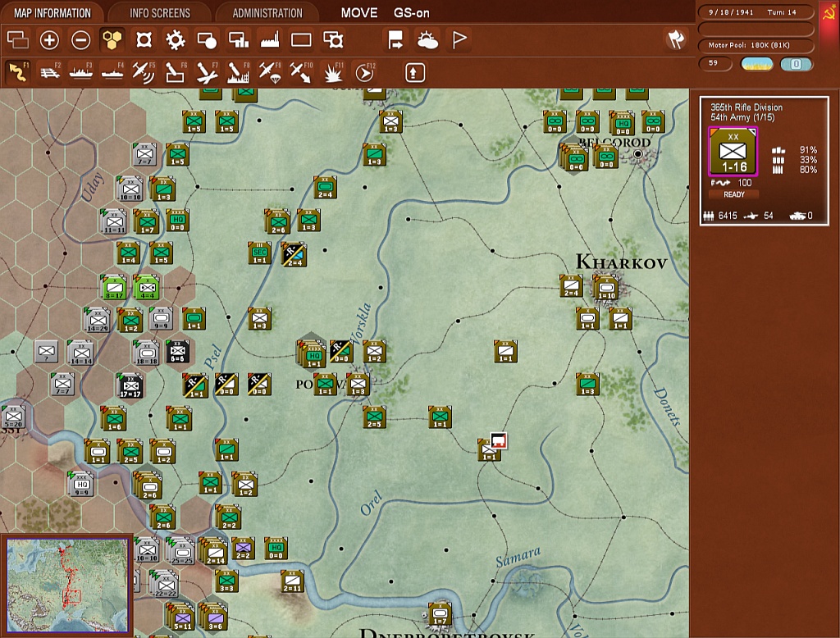Select F6 Bomb unit mode
This screenshot has height=638, width=840.
point(176,72)
